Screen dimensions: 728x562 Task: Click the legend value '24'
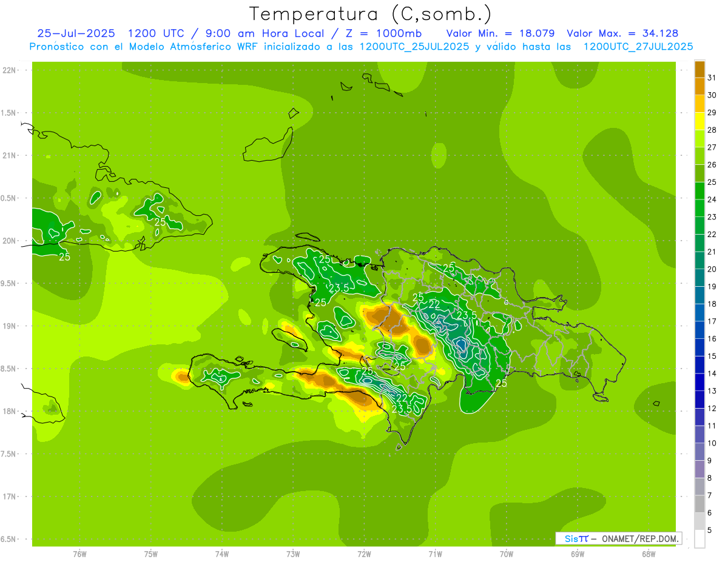pos(712,199)
